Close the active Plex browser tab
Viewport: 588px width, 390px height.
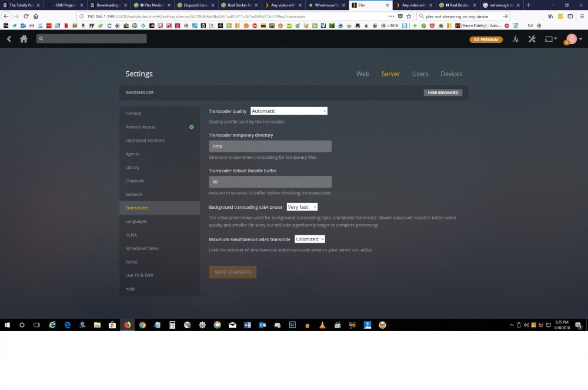[x=387, y=5]
